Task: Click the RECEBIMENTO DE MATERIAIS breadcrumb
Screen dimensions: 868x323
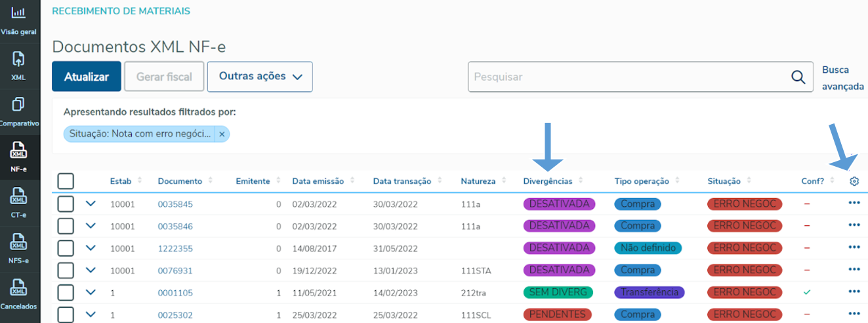Action: pos(121,11)
